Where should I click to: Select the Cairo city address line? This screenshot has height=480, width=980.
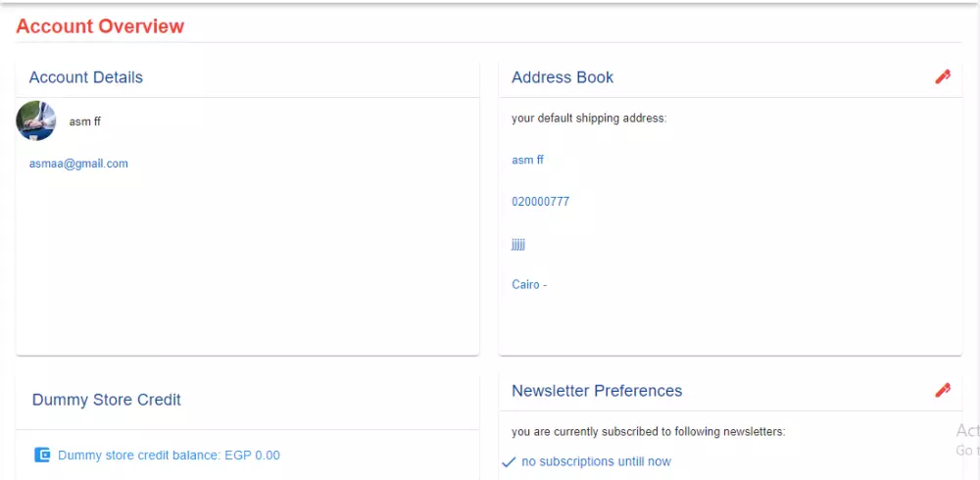click(529, 285)
